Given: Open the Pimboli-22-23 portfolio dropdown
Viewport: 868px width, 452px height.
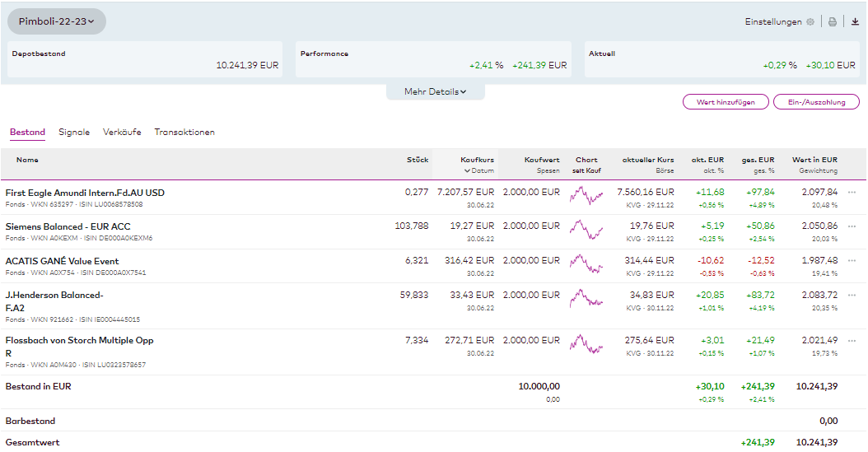Looking at the screenshot, I should click(x=57, y=21).
